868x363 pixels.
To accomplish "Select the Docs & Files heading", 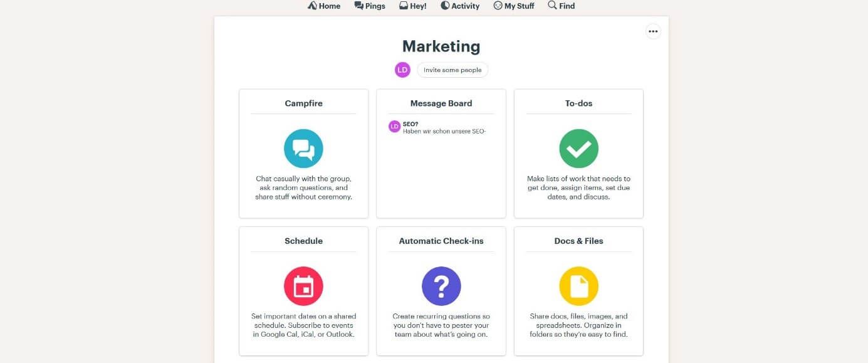I will 578,241.
